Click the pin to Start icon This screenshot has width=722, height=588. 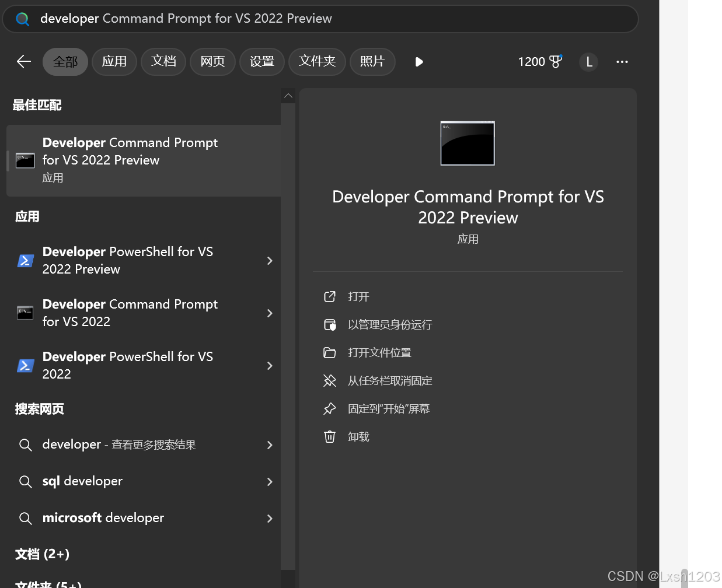[330, 408]
